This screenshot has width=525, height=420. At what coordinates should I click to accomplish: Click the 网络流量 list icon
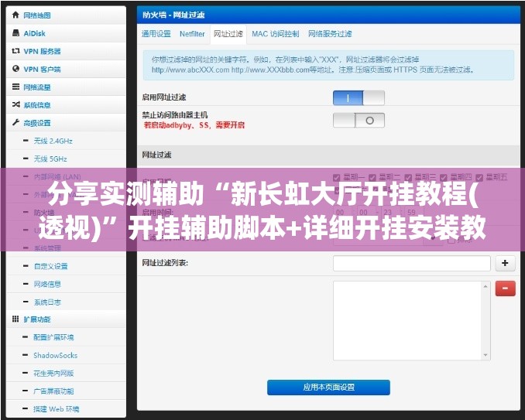click(x=15, y=87)
